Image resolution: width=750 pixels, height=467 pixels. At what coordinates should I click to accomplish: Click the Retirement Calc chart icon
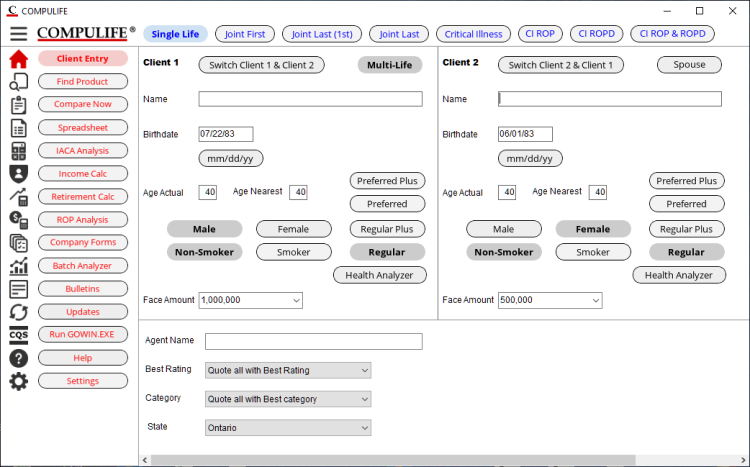pos(19,197)
